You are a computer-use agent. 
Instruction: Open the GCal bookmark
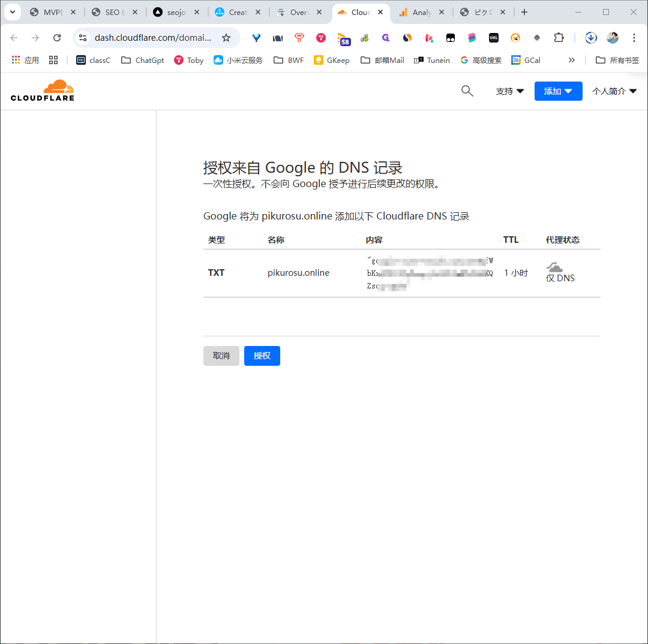click(x=526, y=61)
